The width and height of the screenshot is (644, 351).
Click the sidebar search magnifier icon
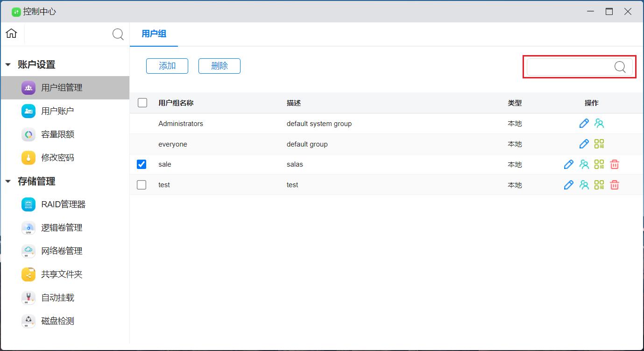[x=118, y=34]
